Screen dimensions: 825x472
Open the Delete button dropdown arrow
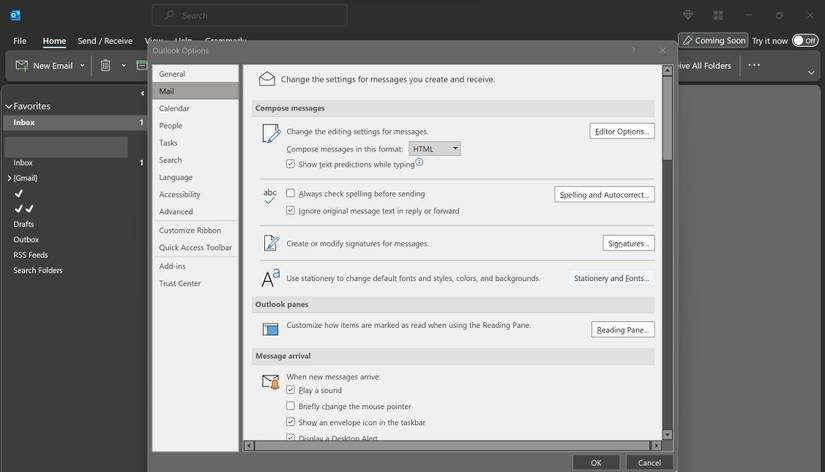pos(124,66)
